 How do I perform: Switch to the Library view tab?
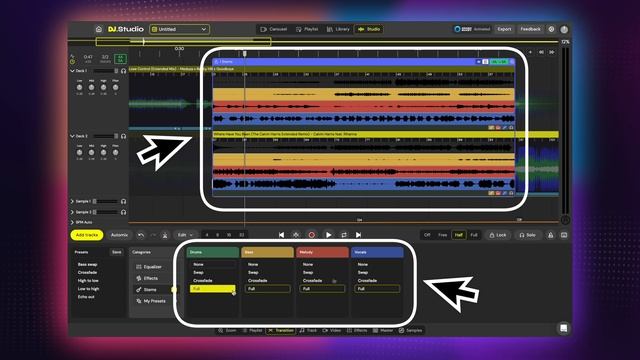pos(338,29)
